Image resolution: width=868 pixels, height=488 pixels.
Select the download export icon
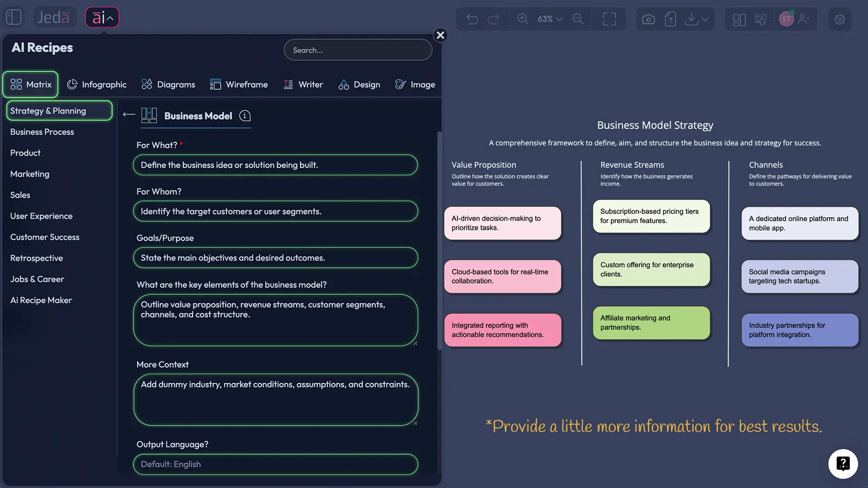(691, 19)
